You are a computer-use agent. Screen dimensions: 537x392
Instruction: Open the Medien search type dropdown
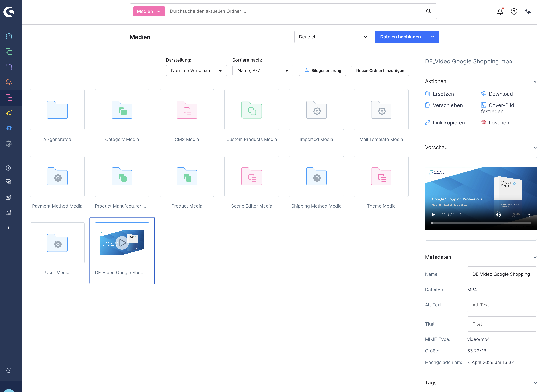pos(149,11)
